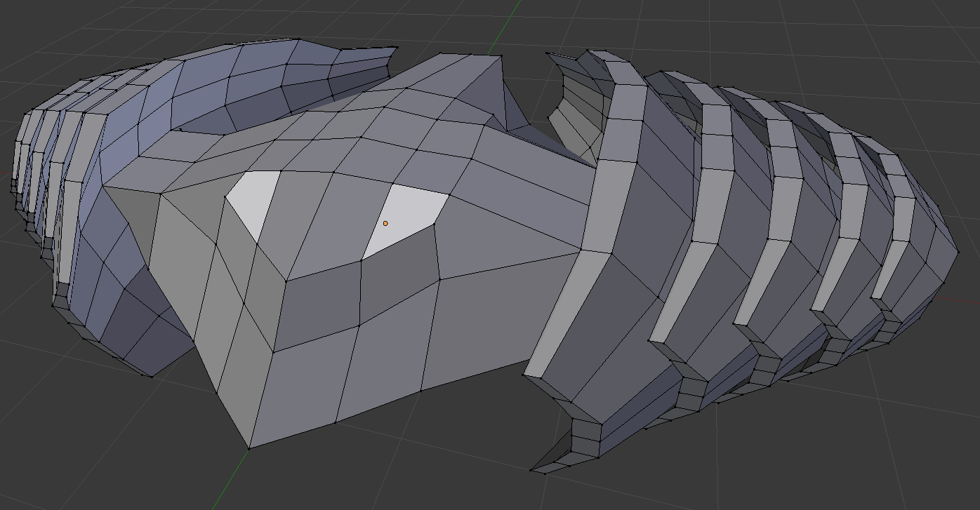Viewport: 980px width, 510px height.
Task: Select the peak vertex atop the central block
Action: click(501, 55)
